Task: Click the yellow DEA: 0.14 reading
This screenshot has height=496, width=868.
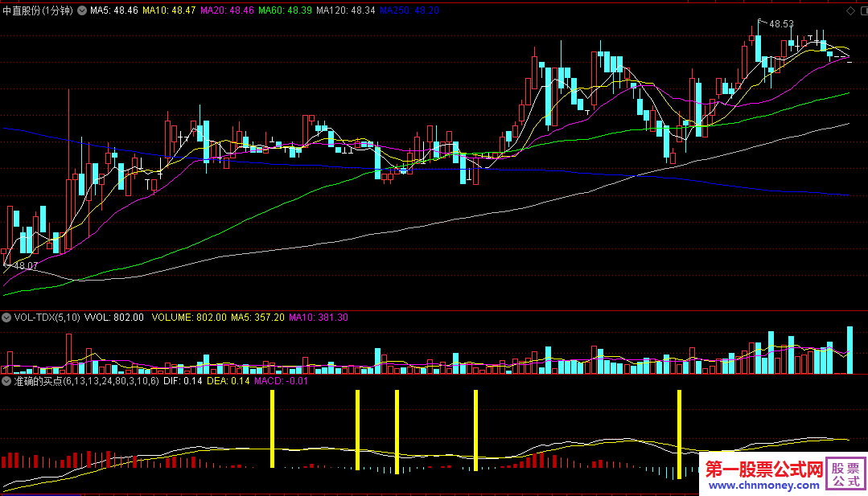Action: (x=228, y=381)
